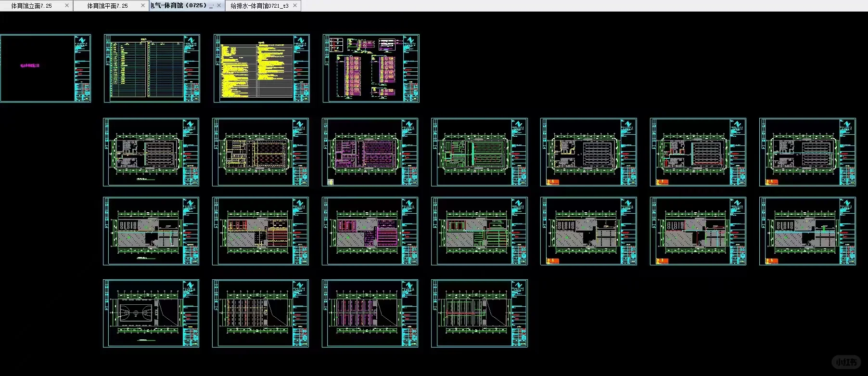
Task: Close the 体育馆立面7.25 tab
Action: 67,5
